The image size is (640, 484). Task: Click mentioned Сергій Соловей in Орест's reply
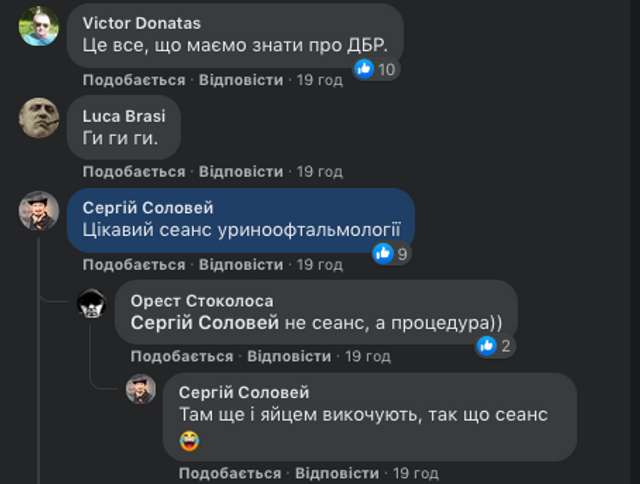point(205,323)
